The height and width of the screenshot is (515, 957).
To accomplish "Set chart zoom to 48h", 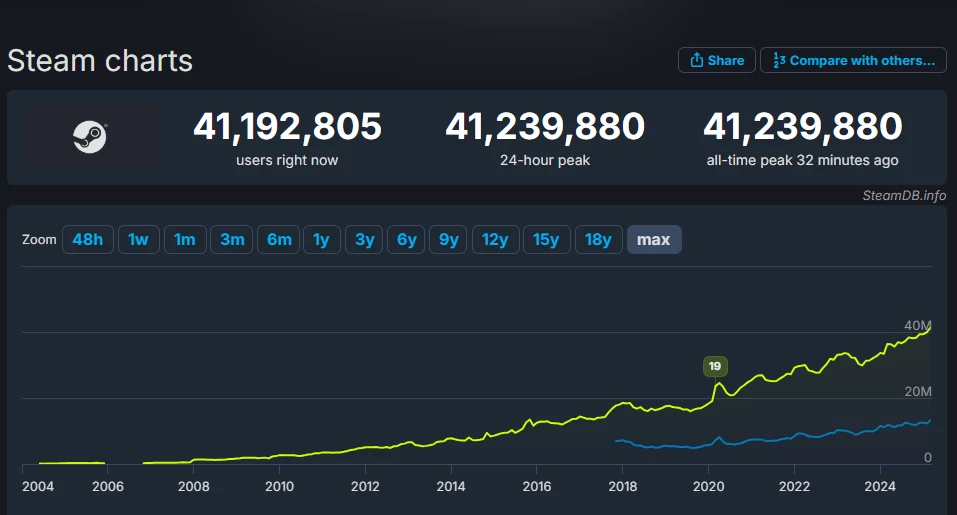I will pos(88,239).
